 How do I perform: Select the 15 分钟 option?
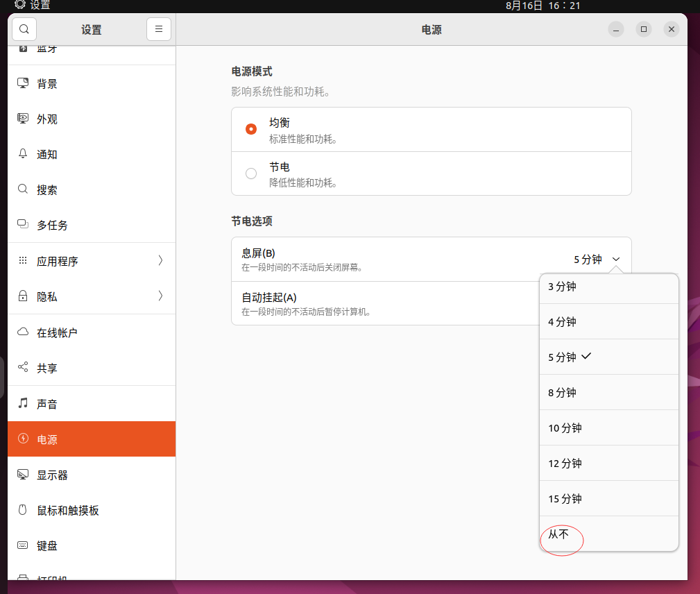coord(565,499)
